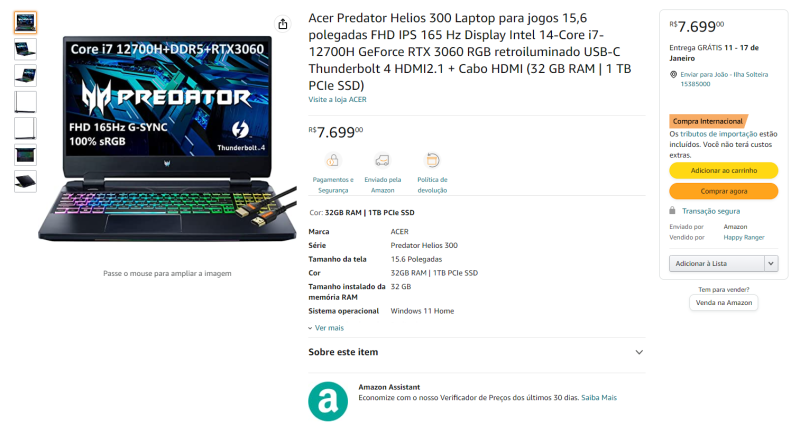
Task: Select the first product thumbnail
Action: [26, 22]
